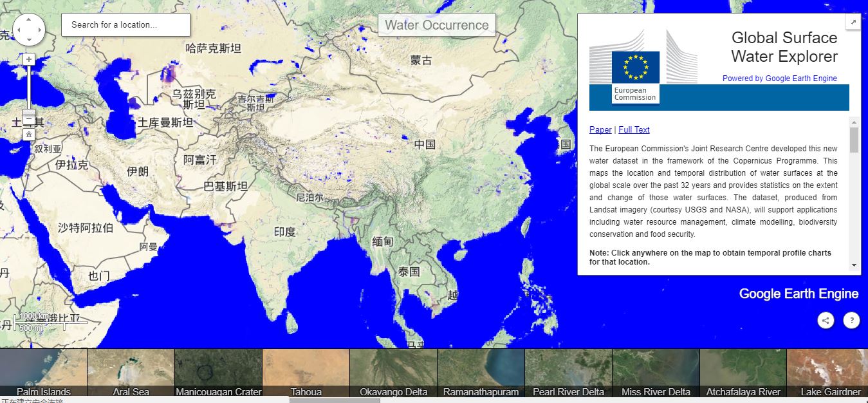Select the Lake Gairdner thumbnail
868x403 pixels.
coord(827,373)
